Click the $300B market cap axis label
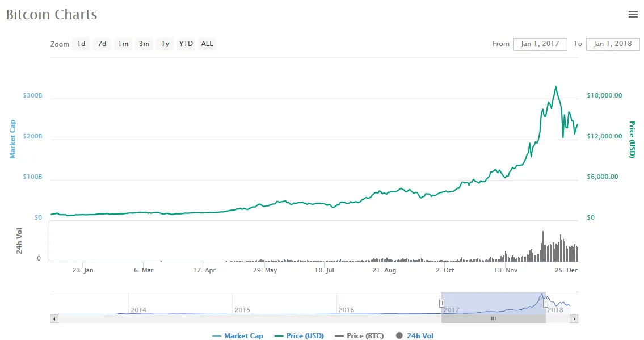The height and width of the screenshot is (340, 644). tap(32, 96)
